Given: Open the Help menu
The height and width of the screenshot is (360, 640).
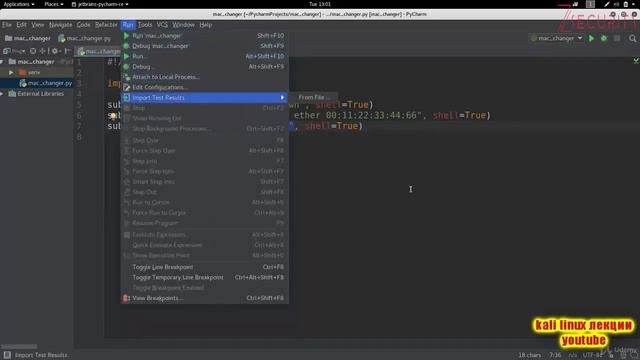Looking at the screenshot, I should (206, 25).
